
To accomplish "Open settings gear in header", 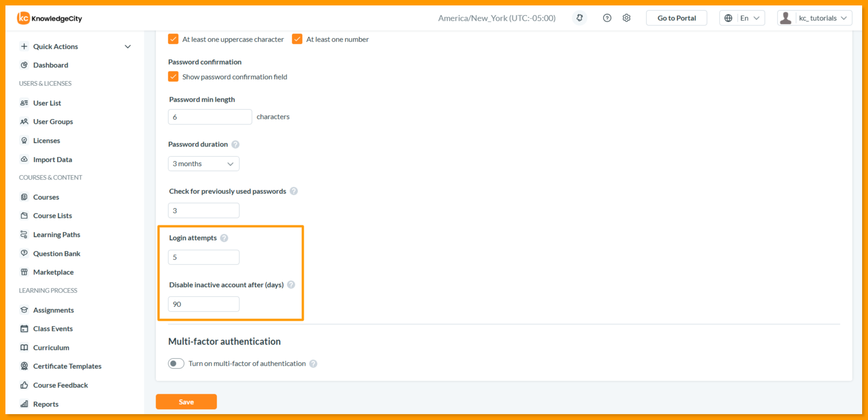I will (x=626, y=18).
